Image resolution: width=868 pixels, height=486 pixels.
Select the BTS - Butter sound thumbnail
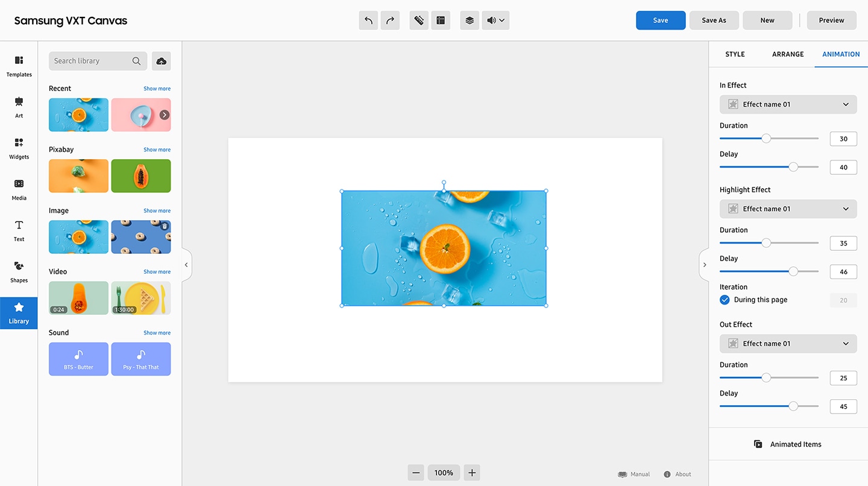tap(78, 359)
